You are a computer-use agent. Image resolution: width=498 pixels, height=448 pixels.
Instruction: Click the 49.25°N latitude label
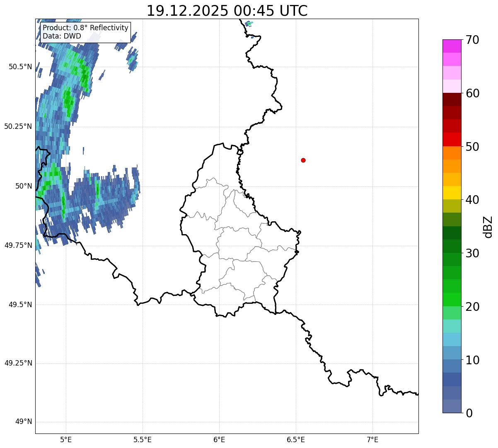pyautogui.click(x=18, y=363)
